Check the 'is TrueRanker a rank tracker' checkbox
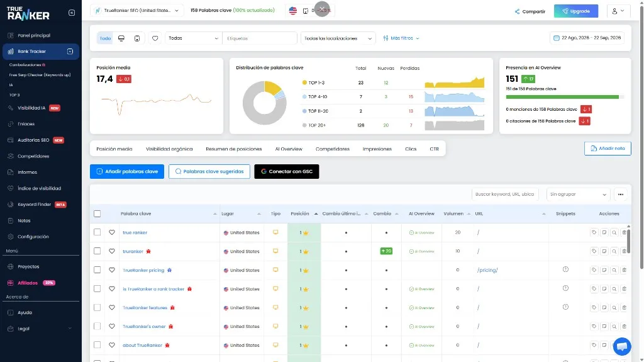The width and height of the screenshot is (644, 362). tap(97, 289)
